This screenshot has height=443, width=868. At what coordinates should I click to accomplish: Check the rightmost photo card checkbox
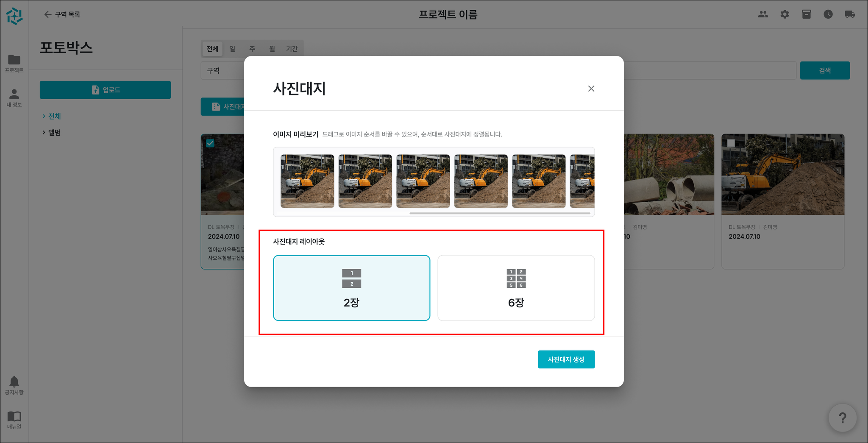(731, 143)
